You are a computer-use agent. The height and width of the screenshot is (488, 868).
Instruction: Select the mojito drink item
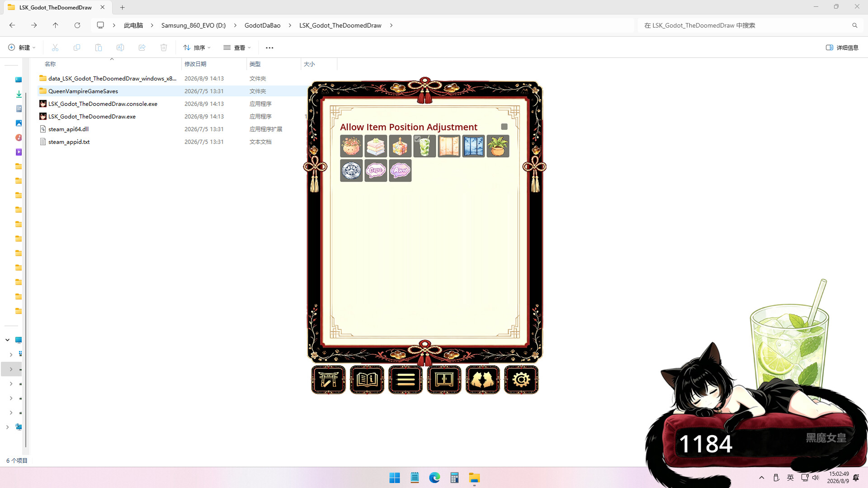click(425, 146)
